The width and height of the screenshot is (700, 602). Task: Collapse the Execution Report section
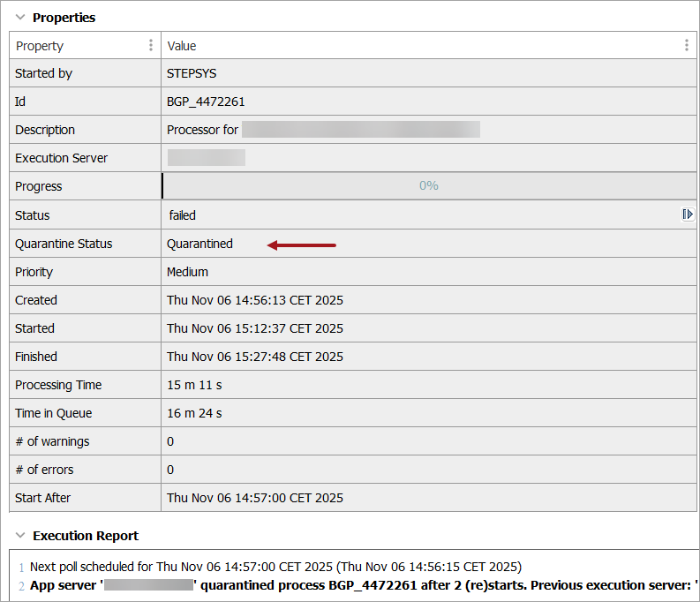pyautogui.click(x=20, y=536)
